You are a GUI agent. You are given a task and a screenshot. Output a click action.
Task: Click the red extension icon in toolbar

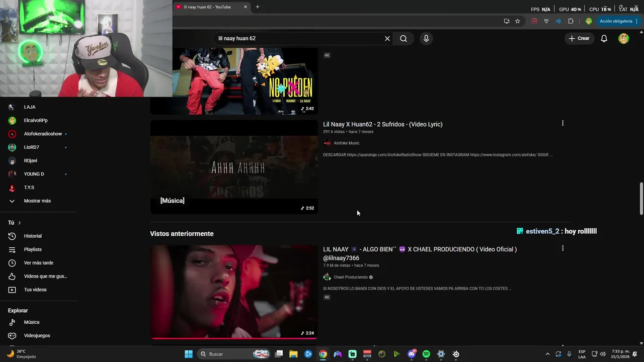coord(534,21)
